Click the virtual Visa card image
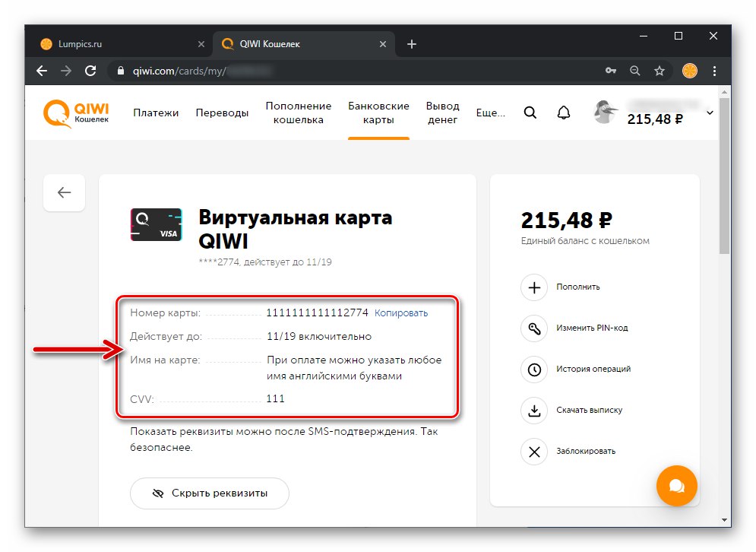This screenshot has width=756, height=552. [x=157, y=224]
